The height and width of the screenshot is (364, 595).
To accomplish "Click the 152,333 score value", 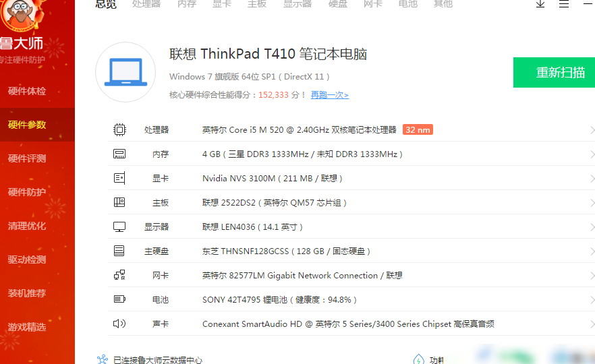I will coord(273,95).
